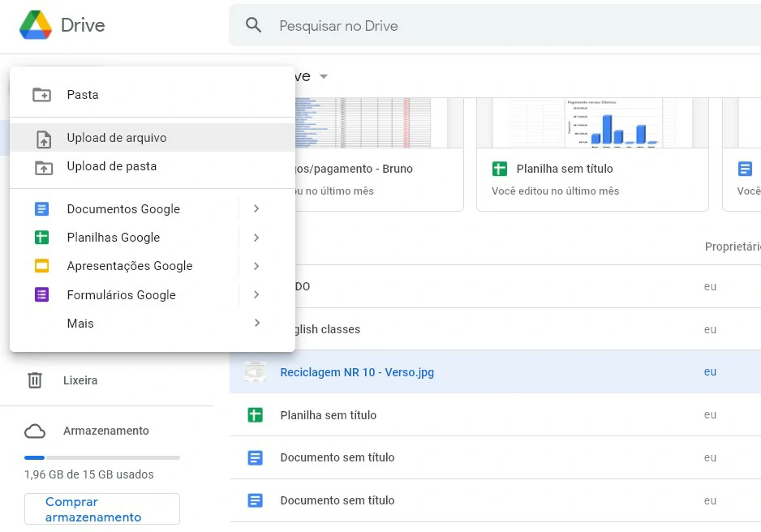Click 'Você editou no último mês' under Planilha card
761x532 pixels.
(555, 191)
